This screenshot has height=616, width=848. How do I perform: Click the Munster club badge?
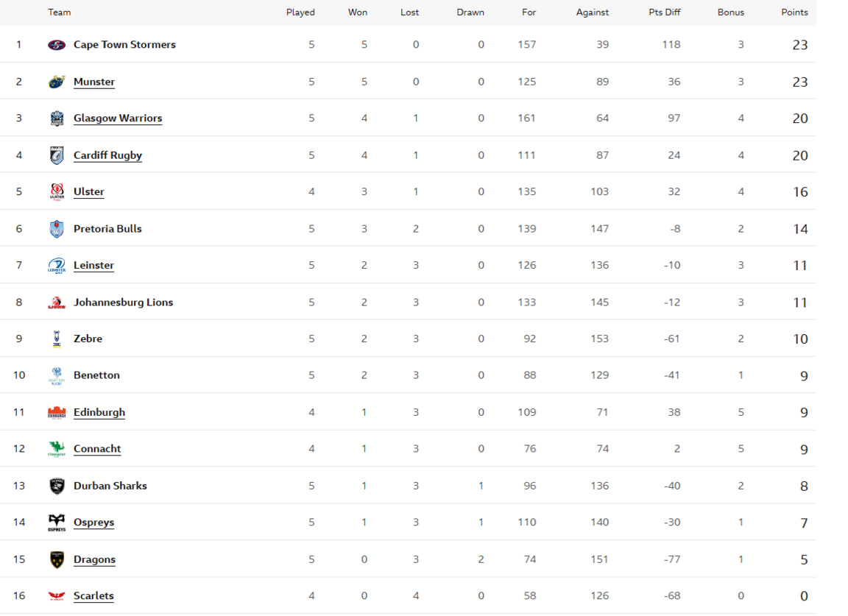coord(57,81)
